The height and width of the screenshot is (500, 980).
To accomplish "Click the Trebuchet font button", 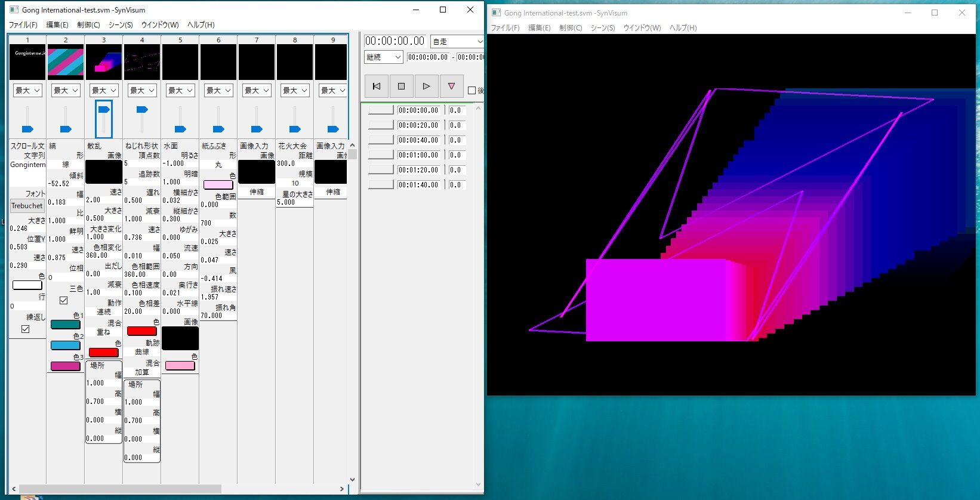I will 27,206.
